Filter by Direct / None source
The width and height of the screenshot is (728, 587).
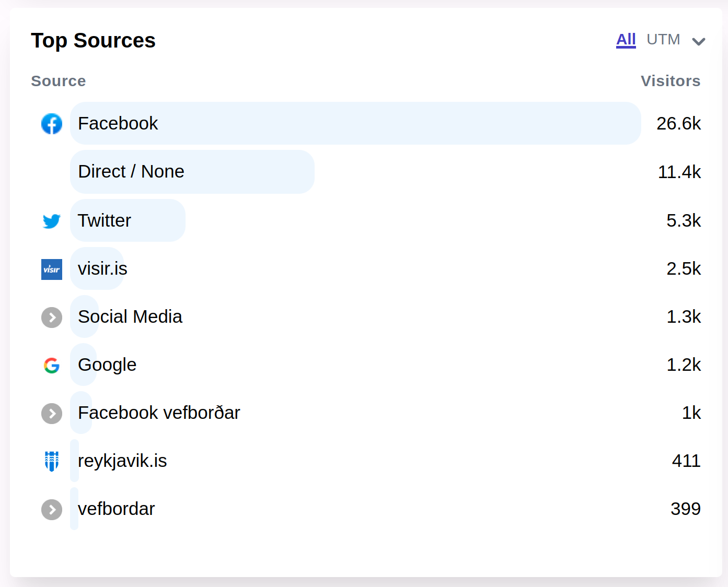(131, 171)
